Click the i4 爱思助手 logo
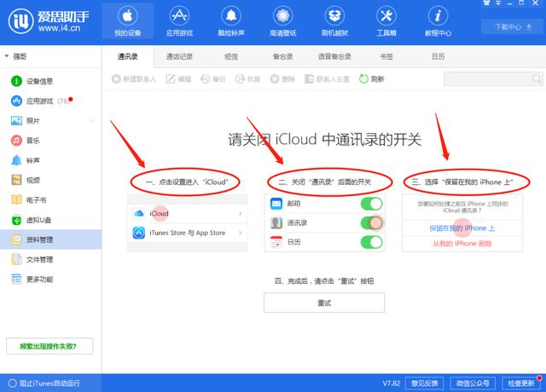 coord(49,21)
